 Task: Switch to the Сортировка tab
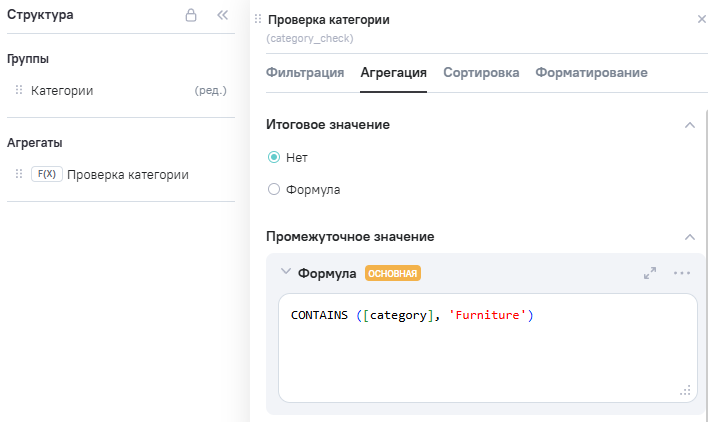tap(481, 73)
